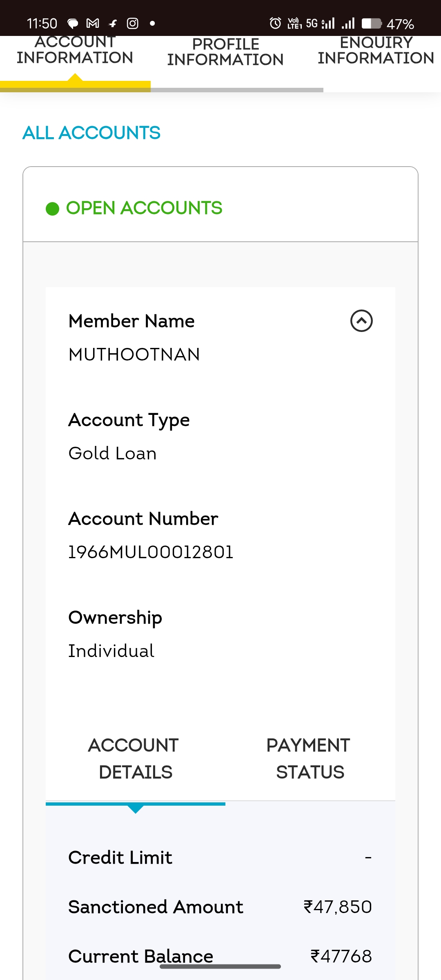Select the Account Details tab
The width and height of the screenshot is (441, 980).
click(x=134, y=758)
